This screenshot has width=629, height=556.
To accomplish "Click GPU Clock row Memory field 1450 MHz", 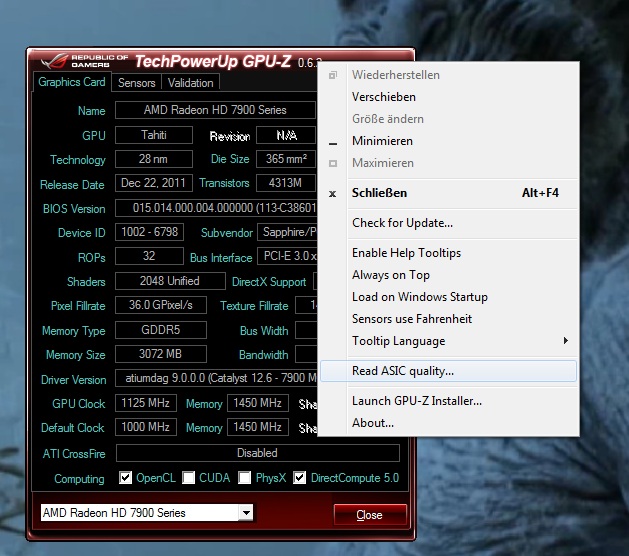I will (258, 403).
